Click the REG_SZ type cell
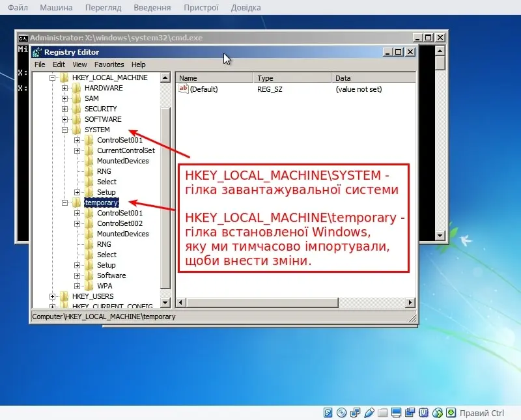Screen dimensions: 521x420 (x=270, y=89)
